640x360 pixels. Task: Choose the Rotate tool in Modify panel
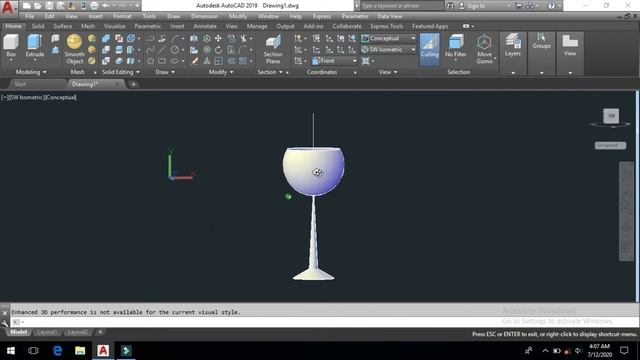click(218, 50)
